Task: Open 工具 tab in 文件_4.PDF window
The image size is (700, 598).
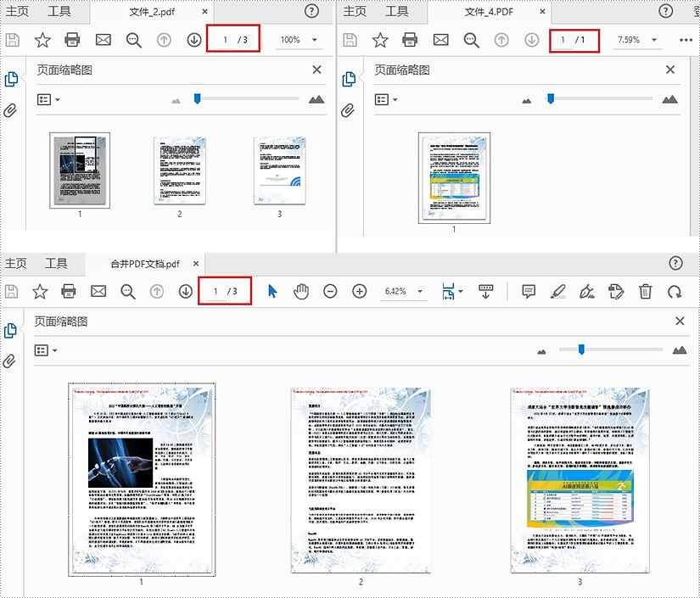Action: (x=397, y=11)
